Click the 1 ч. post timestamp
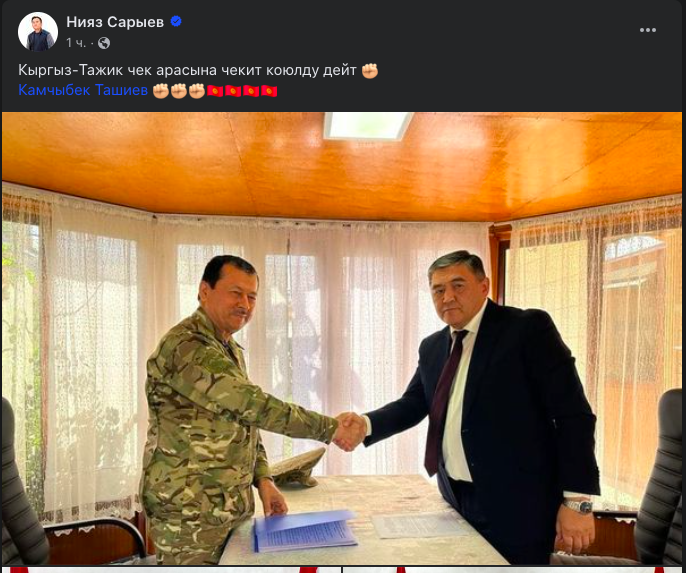Viewport: 686px width, 573px height. (x=76, y=43)
